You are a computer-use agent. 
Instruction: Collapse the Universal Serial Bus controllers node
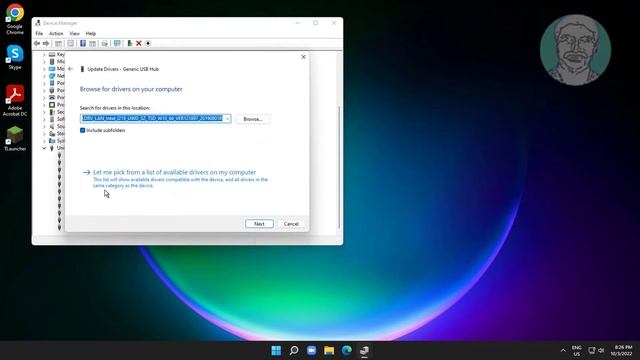44,148
